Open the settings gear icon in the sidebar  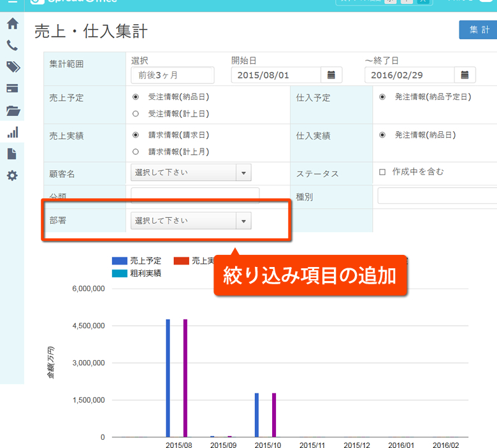tap(12, 175)
